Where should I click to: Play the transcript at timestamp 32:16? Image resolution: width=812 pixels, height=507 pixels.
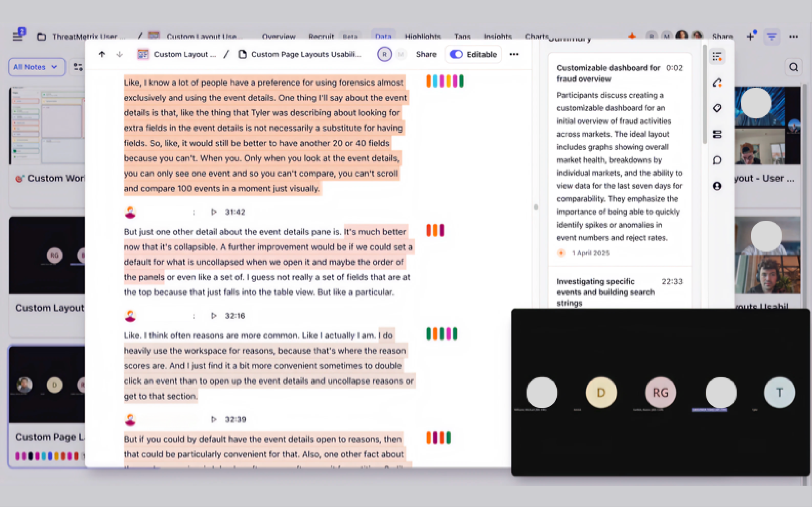(x=213, y=316)
